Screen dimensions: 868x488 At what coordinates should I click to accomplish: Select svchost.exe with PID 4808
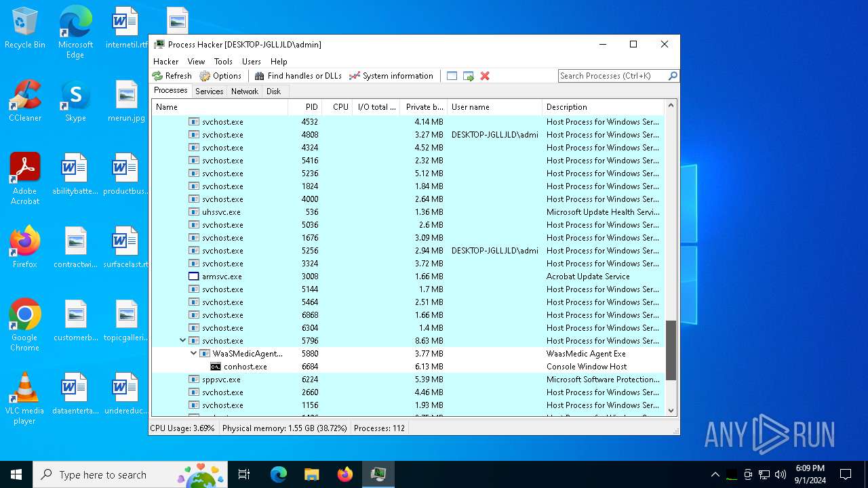pos(408,135)
